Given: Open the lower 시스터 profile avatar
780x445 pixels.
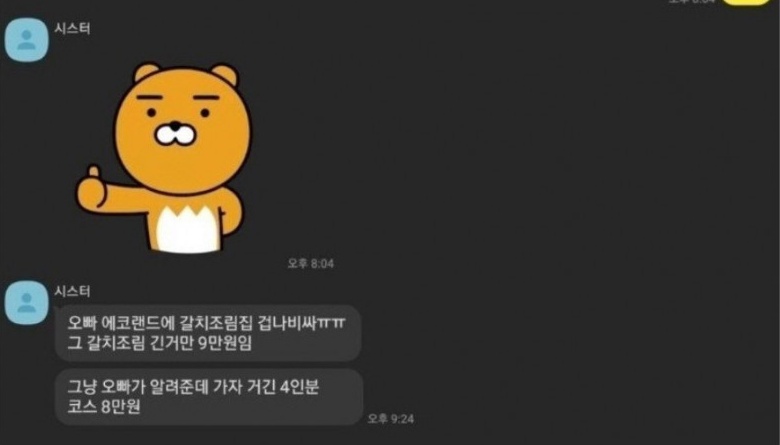Looking at the screenshot, I should [26, 303].
